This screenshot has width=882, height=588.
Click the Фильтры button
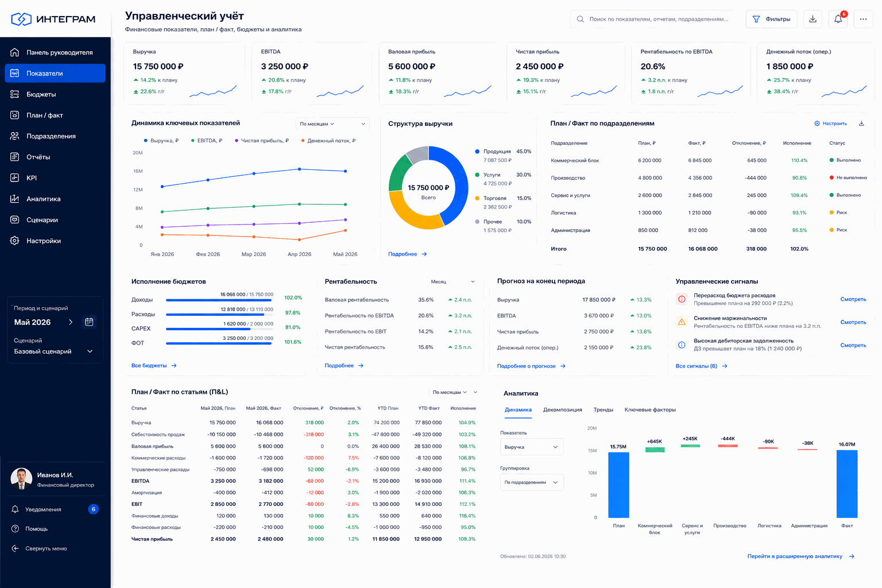click(x=772, y=19)
